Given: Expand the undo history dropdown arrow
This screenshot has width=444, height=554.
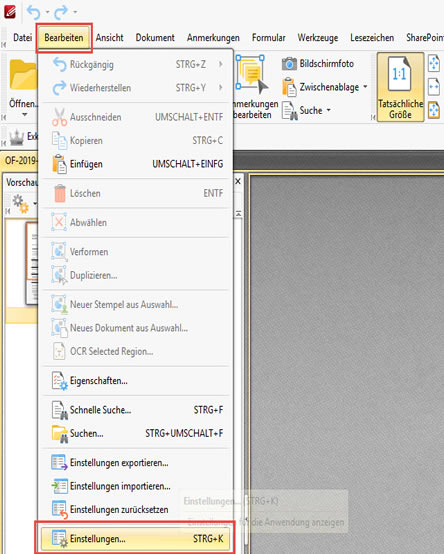Looking at the screenshot, I should [47, 12].
